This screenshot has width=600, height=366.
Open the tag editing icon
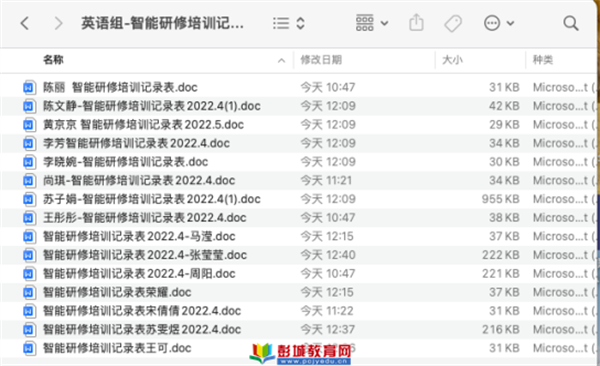pyautogui.click(x=453, y=23)
